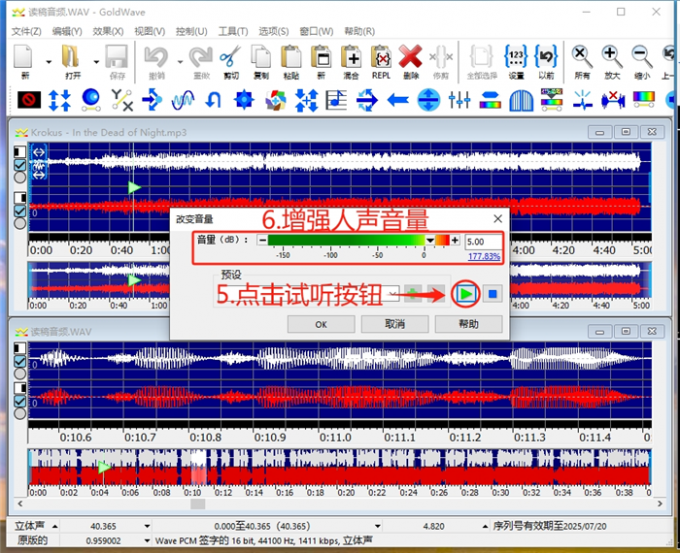Click the blue left-arrow reverse effect icon
This screenshot has height=553, width=680.
point(398,100)
